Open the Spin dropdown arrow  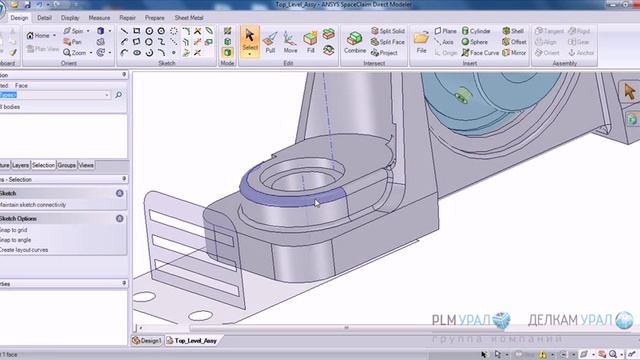pos(88,31)
